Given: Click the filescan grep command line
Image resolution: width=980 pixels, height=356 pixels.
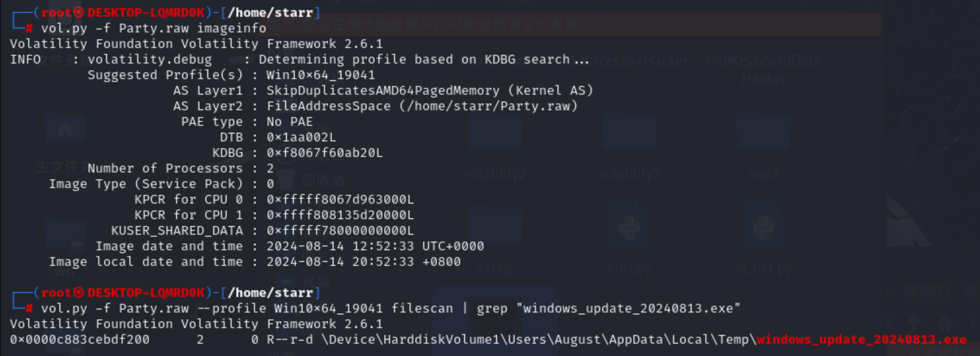Looking at the screenshot, I should point(390,309).
